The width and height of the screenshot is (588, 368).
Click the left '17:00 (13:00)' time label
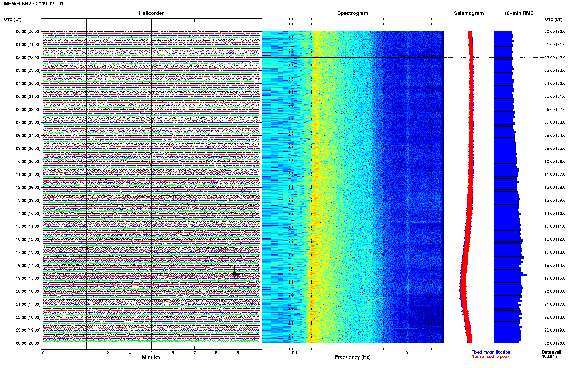(x=28, y=252)
